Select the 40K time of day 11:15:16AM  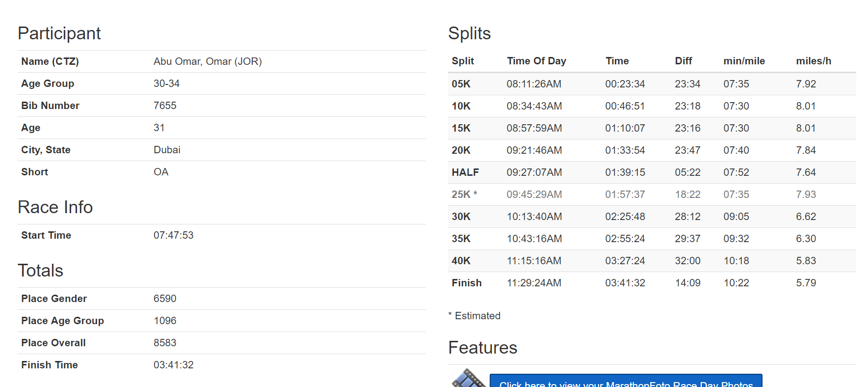coord(534,261)
